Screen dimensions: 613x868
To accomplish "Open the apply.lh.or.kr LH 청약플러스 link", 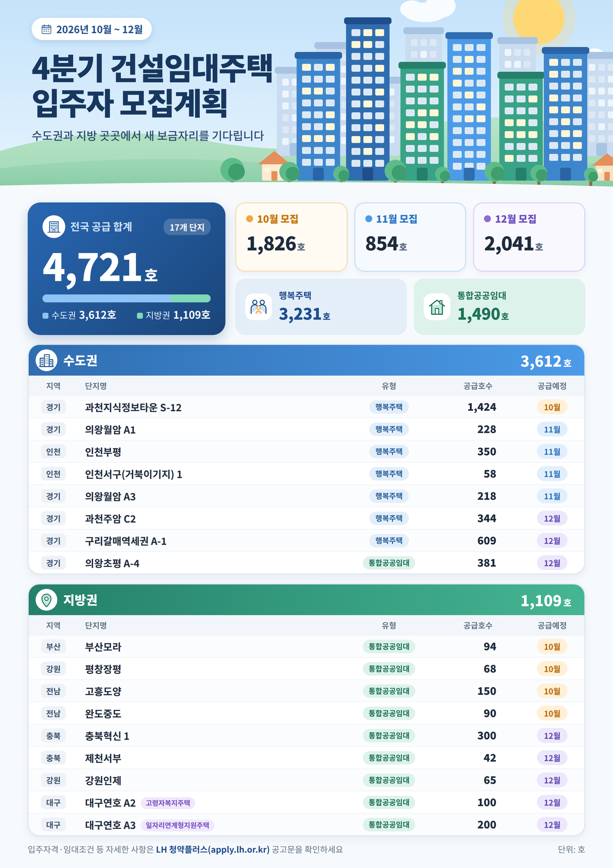I will click(x=213, y=849).
